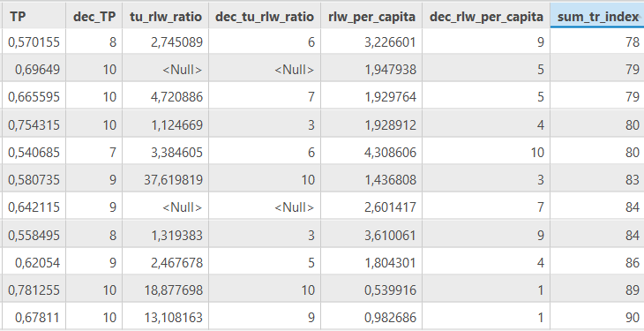Select the tu_rlw_ratio column header
Image resolution: width=644 pixels, height=331 pixels.
(166, 17)
